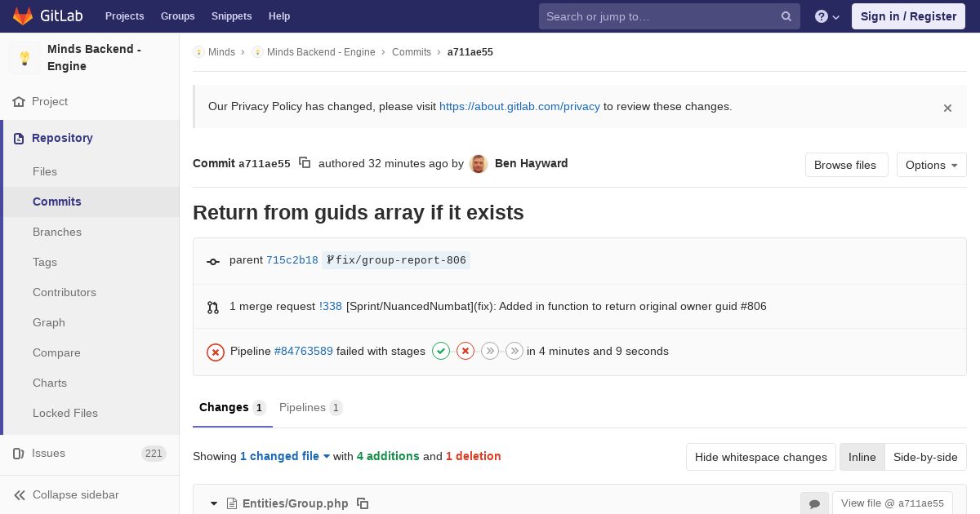
Task: Click the Search or jump to field
Action: tap(661, 16)
